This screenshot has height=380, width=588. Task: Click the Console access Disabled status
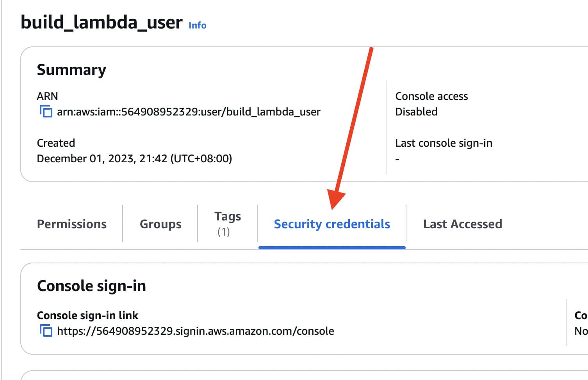click(x=416, y=112)
